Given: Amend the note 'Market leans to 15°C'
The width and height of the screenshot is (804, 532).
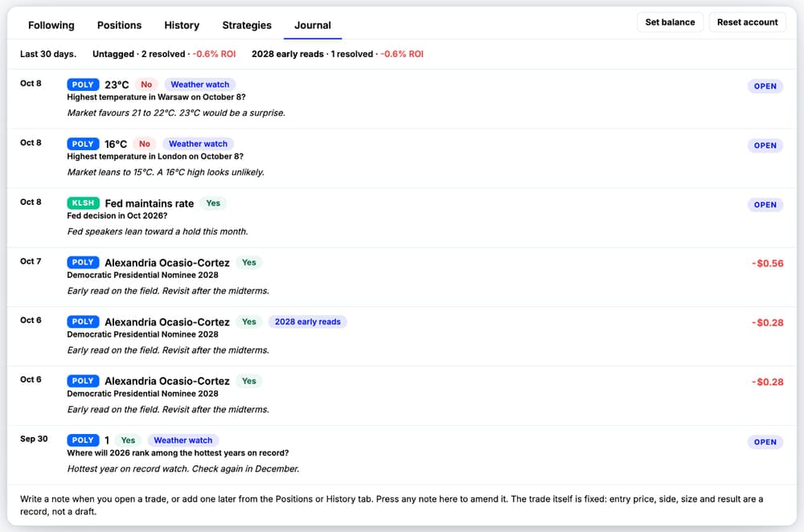Looking at the screenshot, I should 166,172.
